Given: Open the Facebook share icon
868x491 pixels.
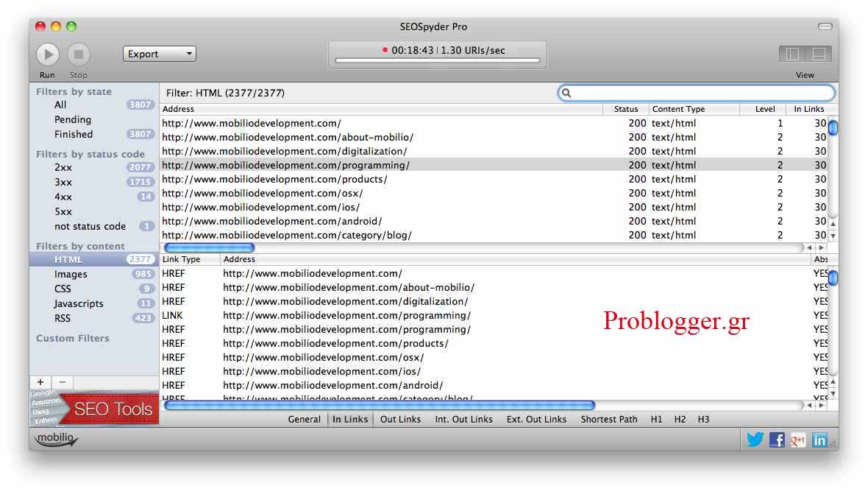Looking at the screenshot, I should [x=777, y=440].
